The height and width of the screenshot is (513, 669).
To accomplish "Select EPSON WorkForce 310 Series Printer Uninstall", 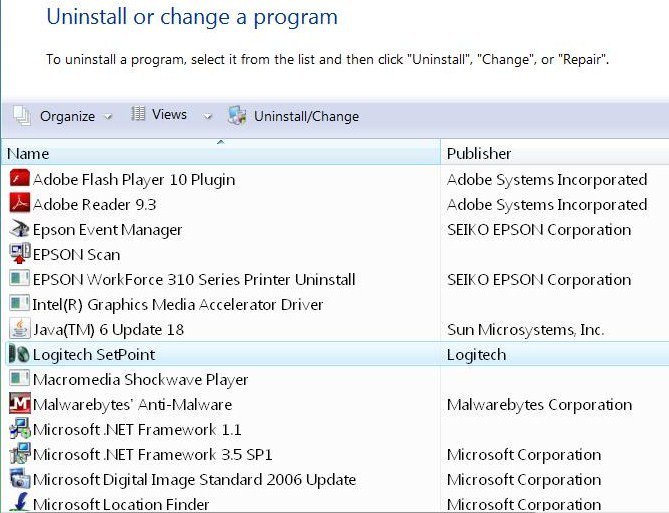I will point(194,280).
